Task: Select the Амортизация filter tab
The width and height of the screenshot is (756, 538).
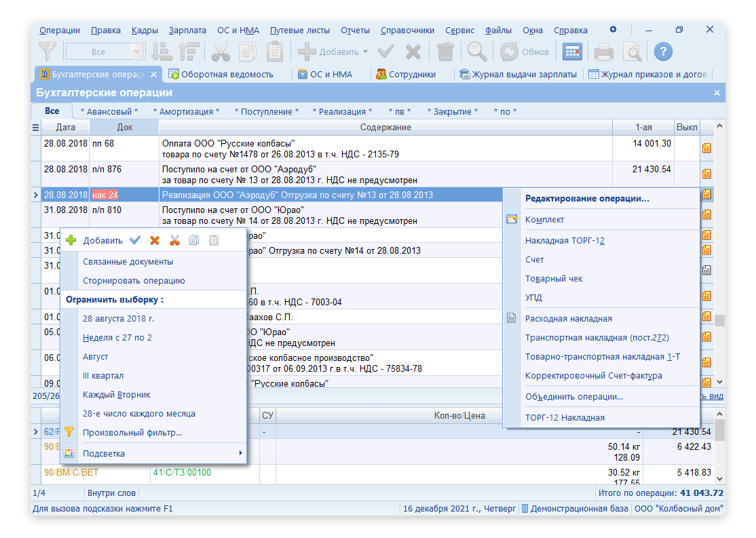Action: pyautogui.click(x=186, y=111)
